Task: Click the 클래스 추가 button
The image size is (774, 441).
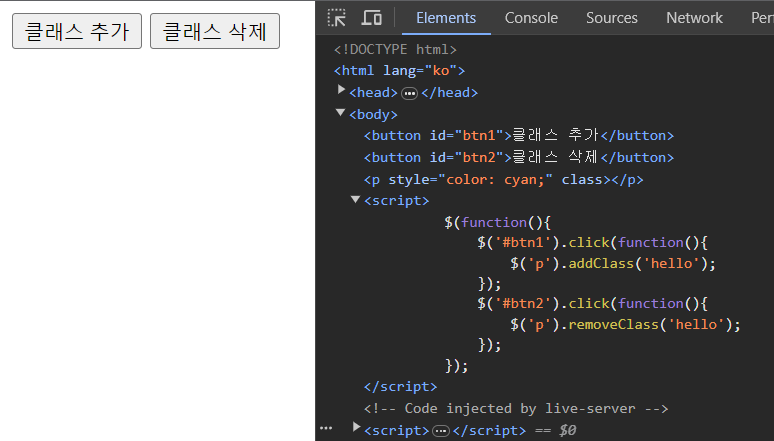Action: pyautogui.click(x=77, y=31)
